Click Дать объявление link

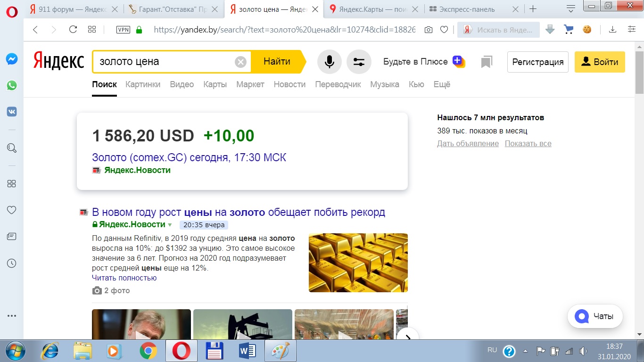pos(468,143)
